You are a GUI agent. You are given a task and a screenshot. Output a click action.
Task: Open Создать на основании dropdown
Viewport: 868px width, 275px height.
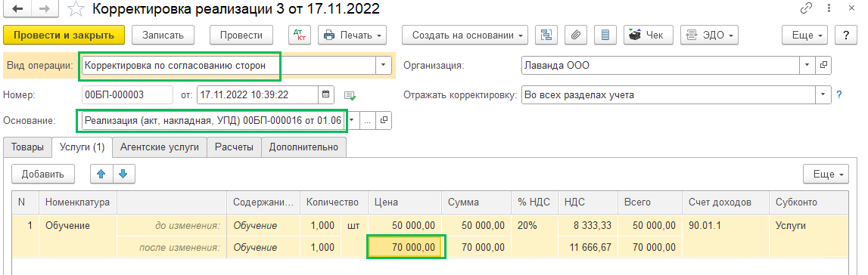(465, 36)
